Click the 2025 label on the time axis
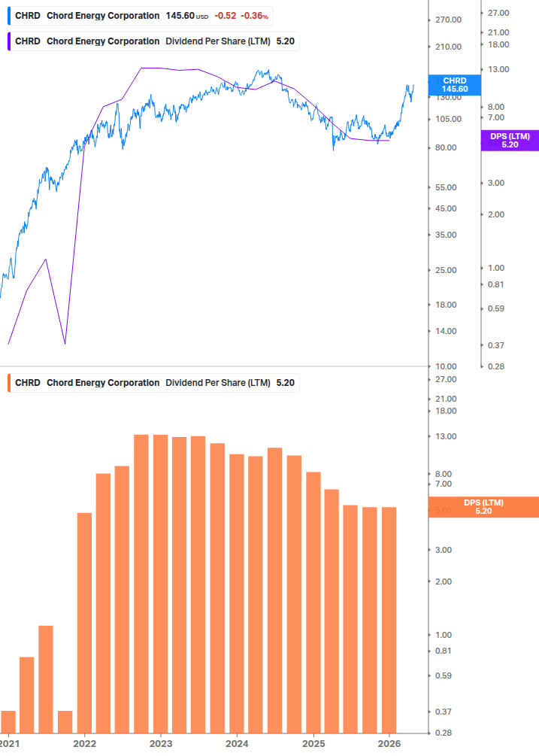 click(313, 743)
